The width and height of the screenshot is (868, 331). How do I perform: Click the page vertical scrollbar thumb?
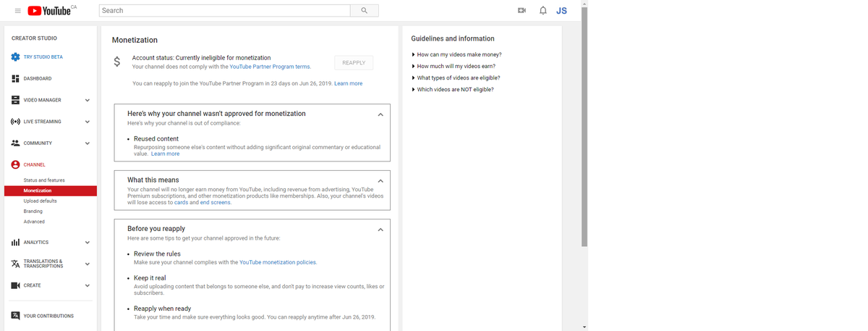[584, 128]
